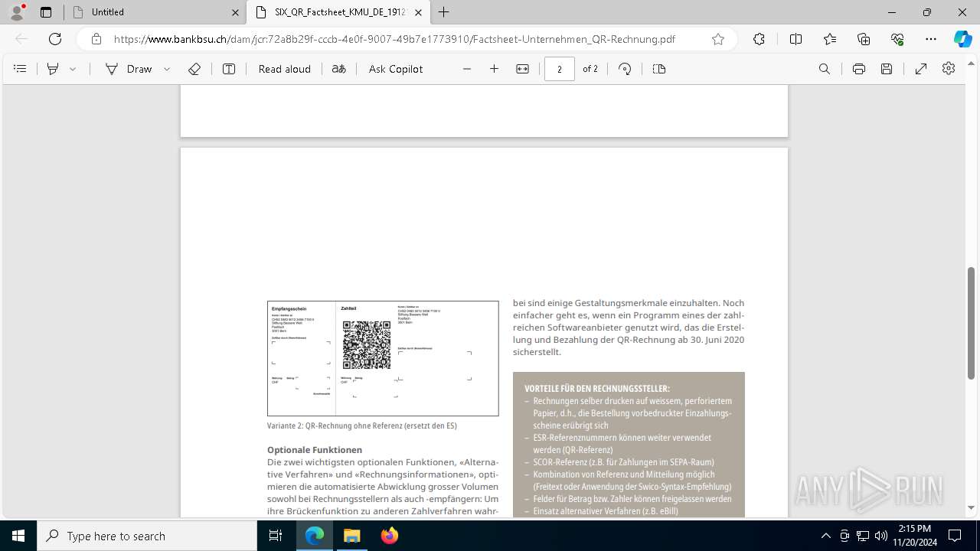
Task: Open the PDF table of contents
Action: 20,69
